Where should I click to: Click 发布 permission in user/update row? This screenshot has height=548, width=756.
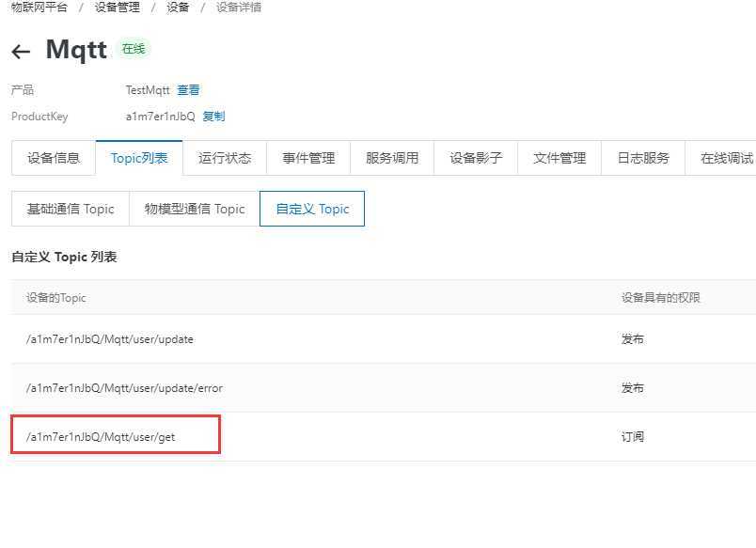632,339
